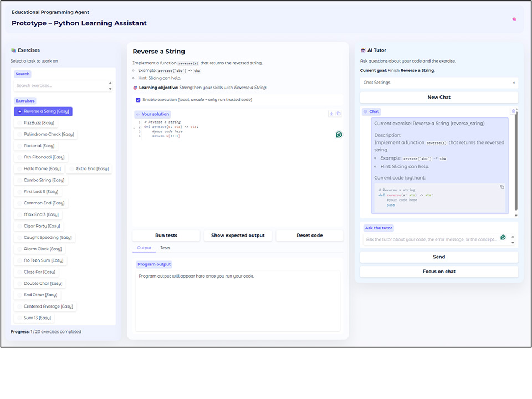Click the search exercises box spinner arrows
The image size is (532, 399).
pos(110,86)
